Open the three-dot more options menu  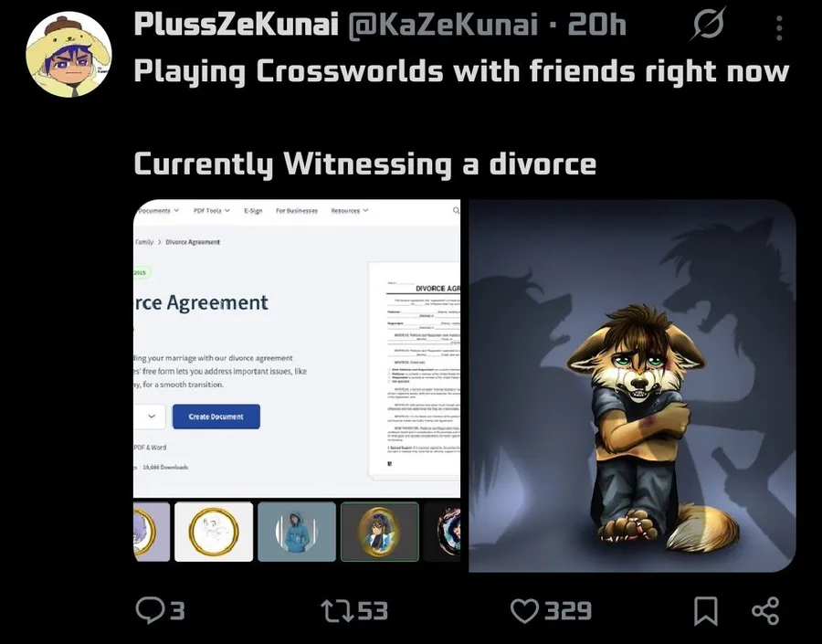click(x=779, y=27)
